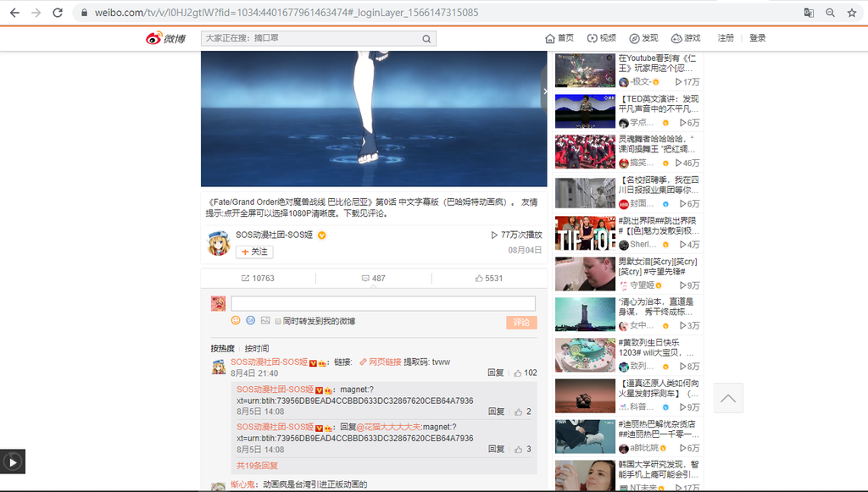This screenshot has width=868, height=492.
Task: Click the address bar URL
Action: (287, 13)
